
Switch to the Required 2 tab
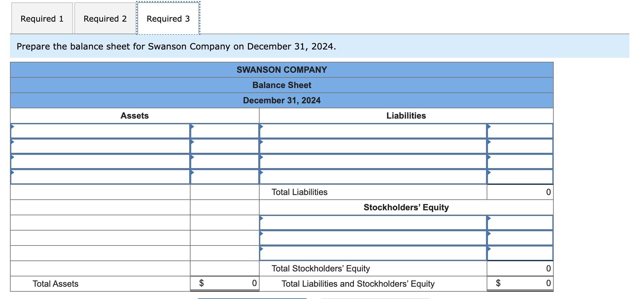point(105,18)
